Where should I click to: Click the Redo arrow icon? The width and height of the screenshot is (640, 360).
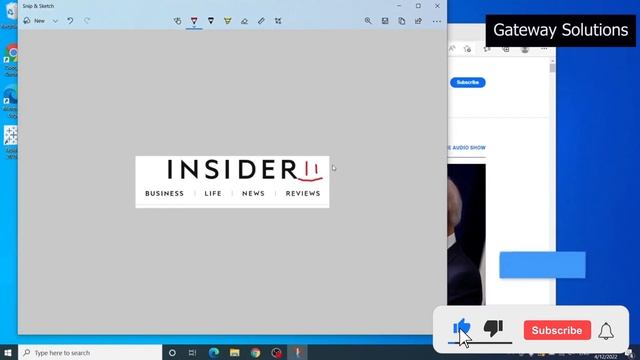pyautogui.click(x=87, y=21)
